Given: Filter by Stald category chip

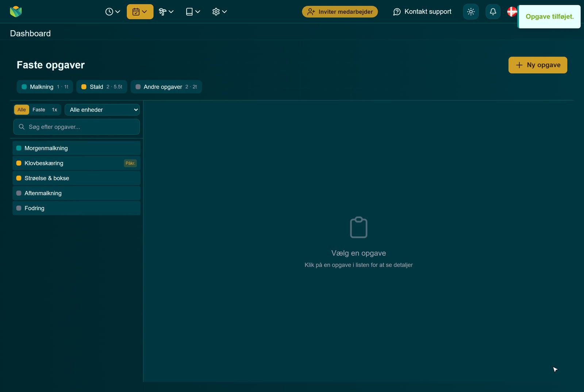Looking at the screenshot, I should (x=102, y=87).
